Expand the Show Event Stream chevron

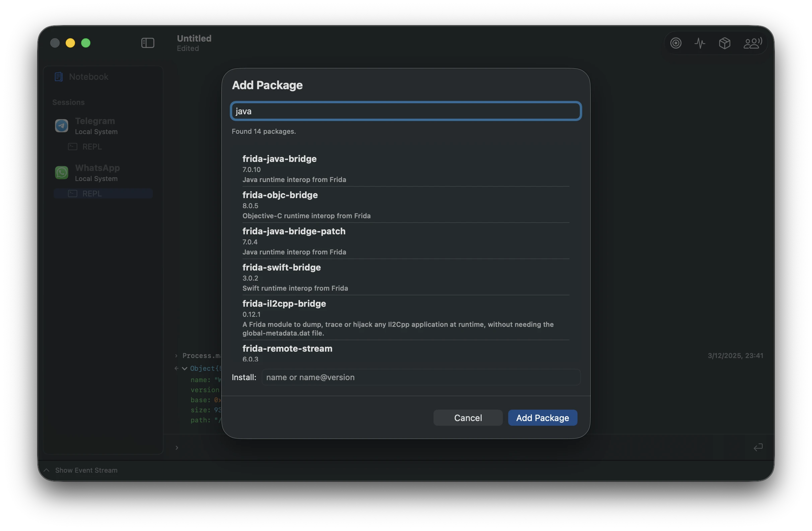47,470
